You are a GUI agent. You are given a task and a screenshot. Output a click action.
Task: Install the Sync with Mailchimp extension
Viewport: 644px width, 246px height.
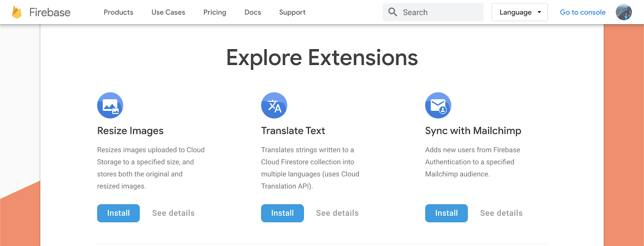[x=446, y=213]
